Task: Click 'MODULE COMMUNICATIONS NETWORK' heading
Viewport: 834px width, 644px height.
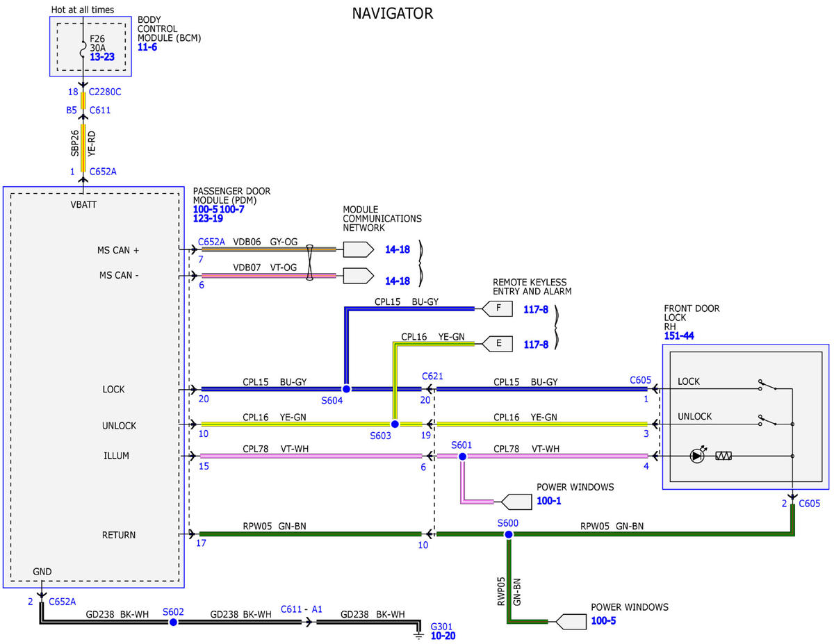Action: click(382, 218)
